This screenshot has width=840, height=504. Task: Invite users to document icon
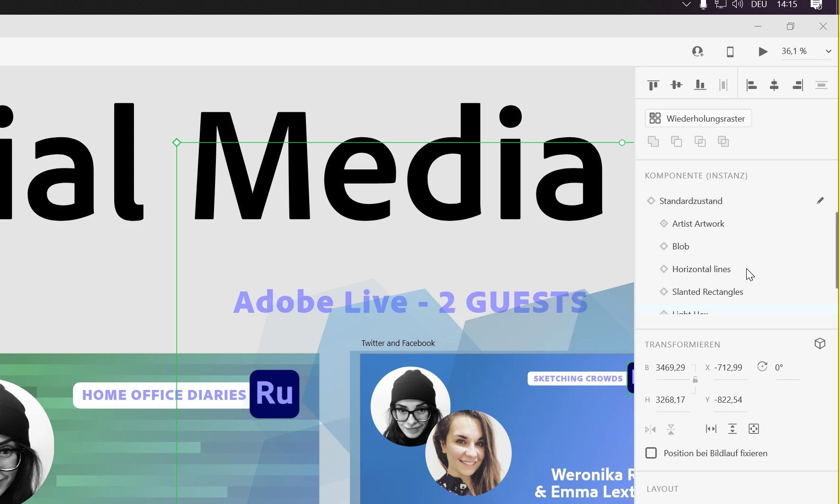698,52
